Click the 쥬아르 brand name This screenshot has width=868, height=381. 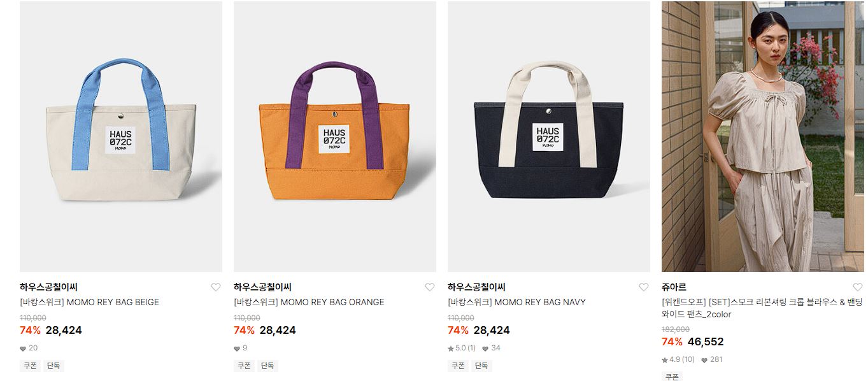(674, 287)
